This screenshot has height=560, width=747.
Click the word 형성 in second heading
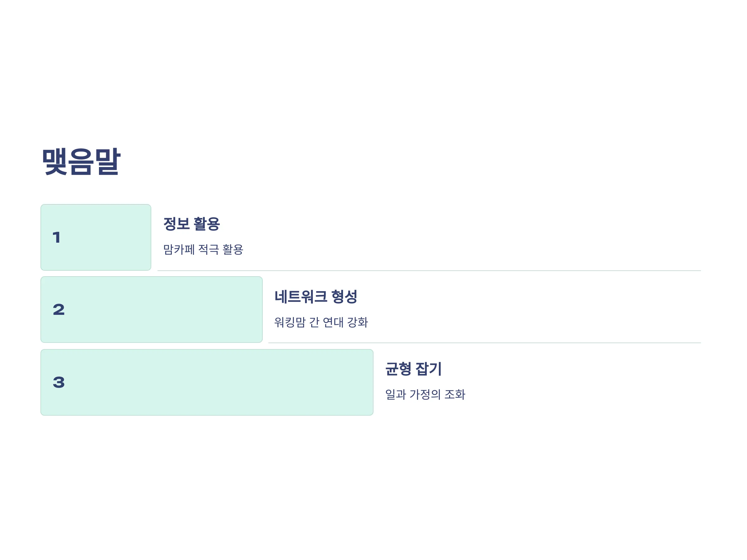[x=344, y=297]
